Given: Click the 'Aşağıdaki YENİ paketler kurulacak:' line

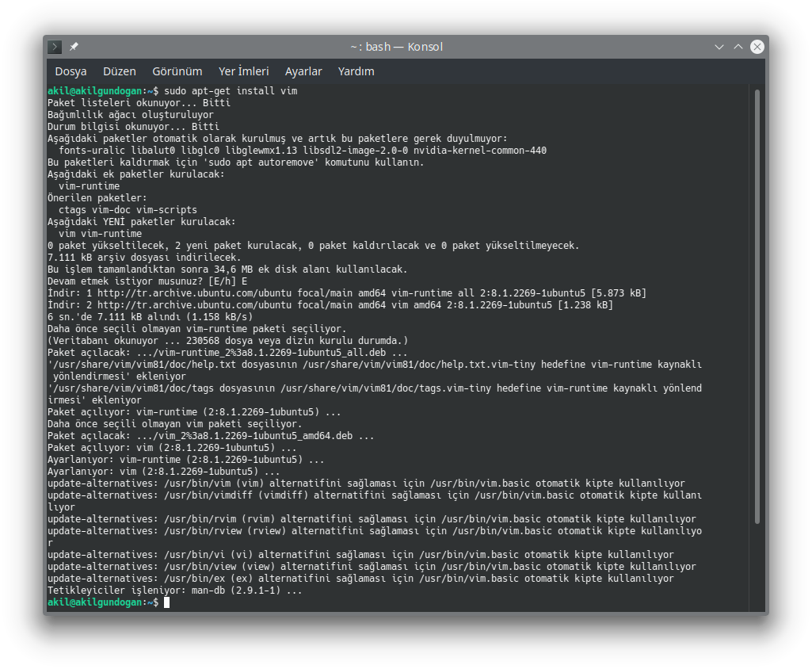Looking at the screenshot, I should point(141,222).
